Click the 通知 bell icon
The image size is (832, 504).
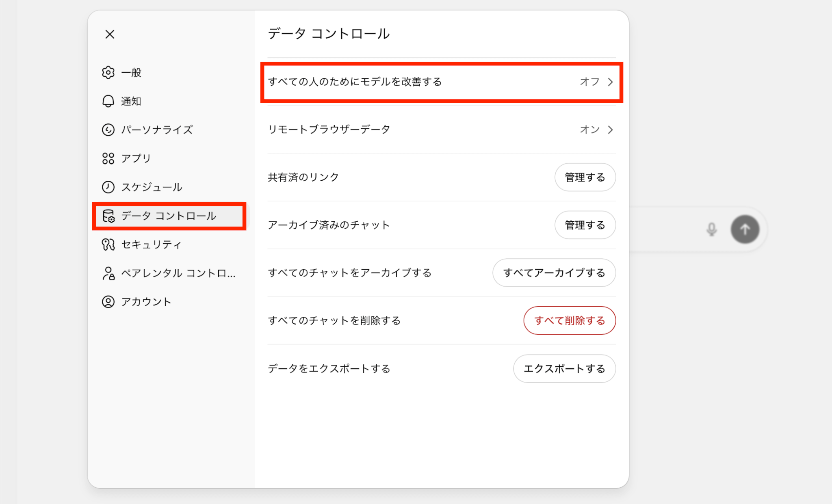108,101
